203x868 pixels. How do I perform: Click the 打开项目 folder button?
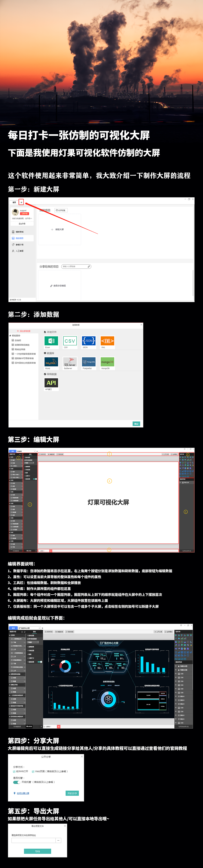61,210
